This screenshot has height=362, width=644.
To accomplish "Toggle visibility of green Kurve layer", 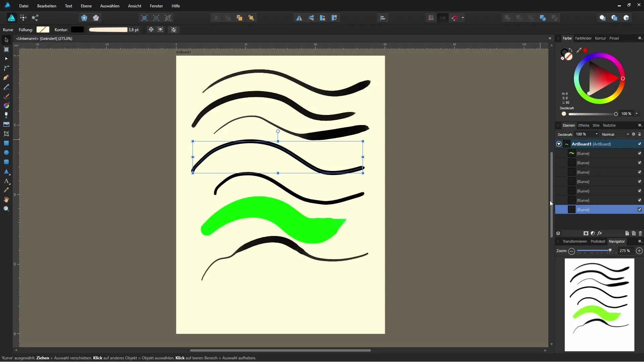I will coord(640,154).
